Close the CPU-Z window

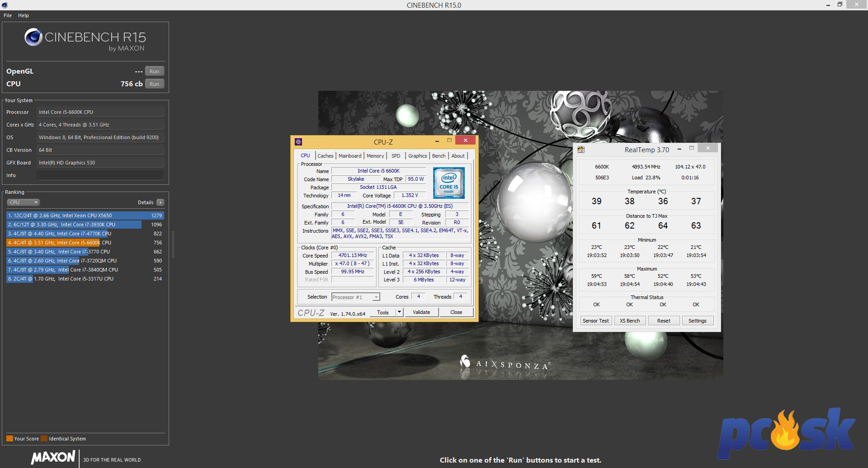tap(465, 140)
